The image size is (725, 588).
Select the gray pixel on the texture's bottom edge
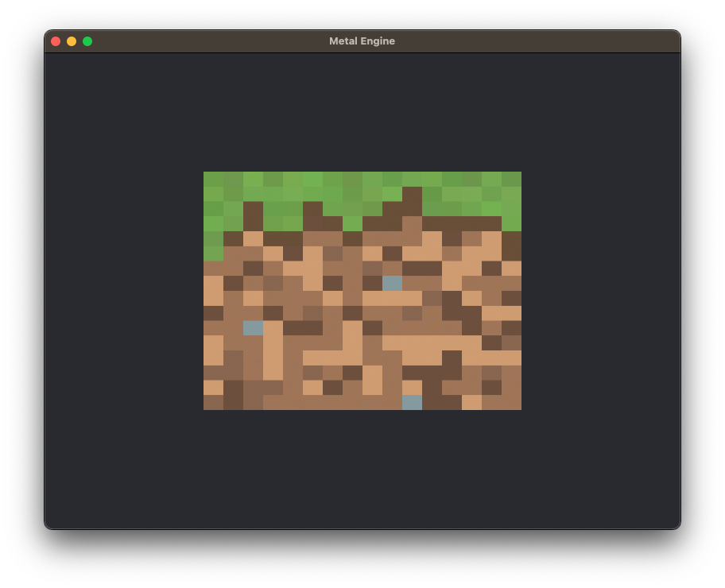(412, 403)
